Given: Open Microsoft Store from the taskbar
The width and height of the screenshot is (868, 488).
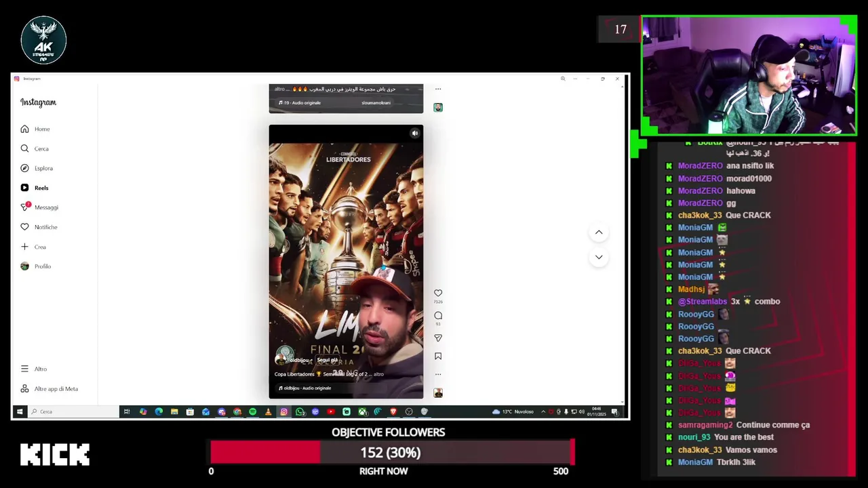Looking at the screenshot, I should click(190, 411).
